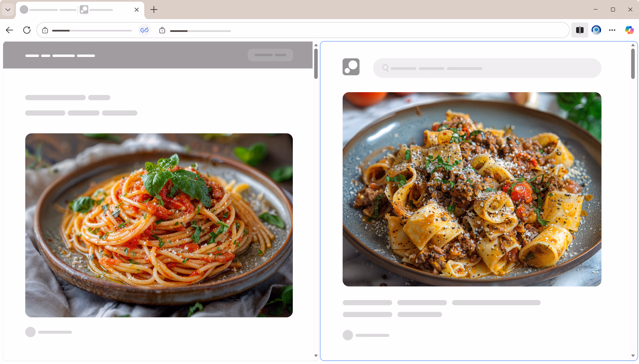Refresh the current page
Viewport: 639px width, 364px height.
click(27, 30)
